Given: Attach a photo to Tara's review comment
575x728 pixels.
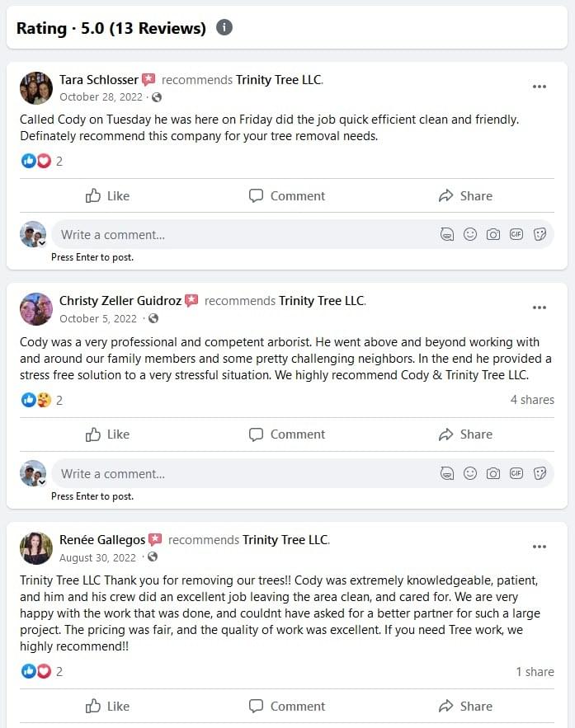Looking at the screenshot, I should click(x=493, y=234).
